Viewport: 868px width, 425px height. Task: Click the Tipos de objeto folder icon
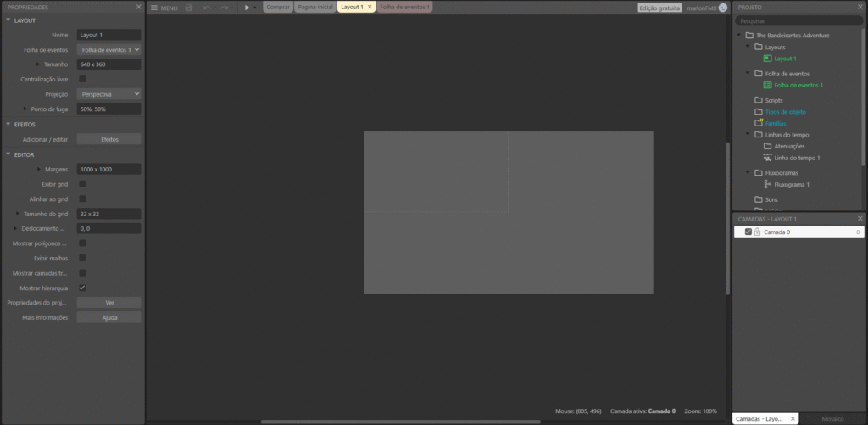759,112
